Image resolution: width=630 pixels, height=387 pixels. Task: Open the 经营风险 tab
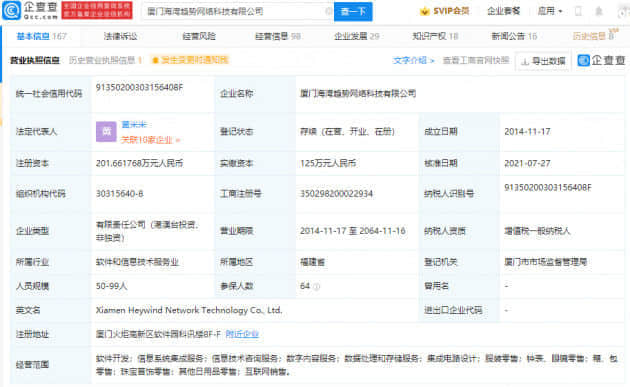coord(199,37)
